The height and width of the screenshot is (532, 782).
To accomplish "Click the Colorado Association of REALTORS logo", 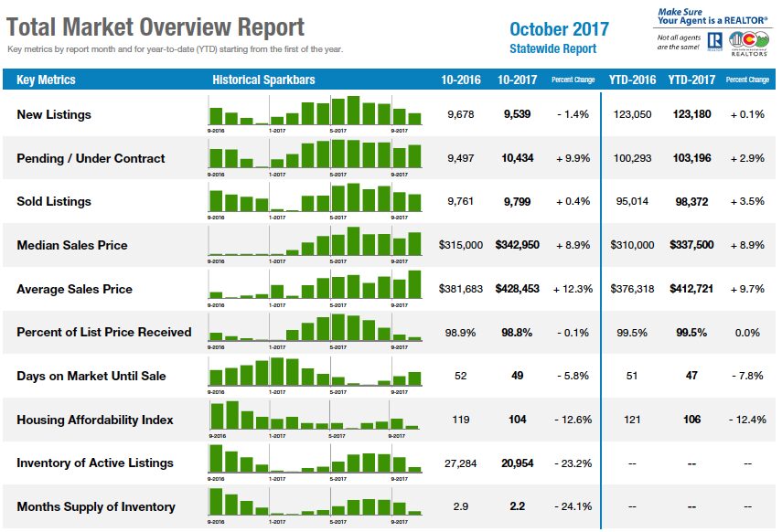I will click(748, 43).
